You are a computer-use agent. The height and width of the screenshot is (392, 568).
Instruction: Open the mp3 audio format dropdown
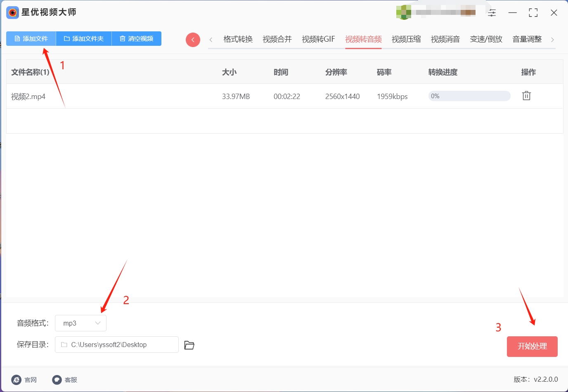point(80,323)
